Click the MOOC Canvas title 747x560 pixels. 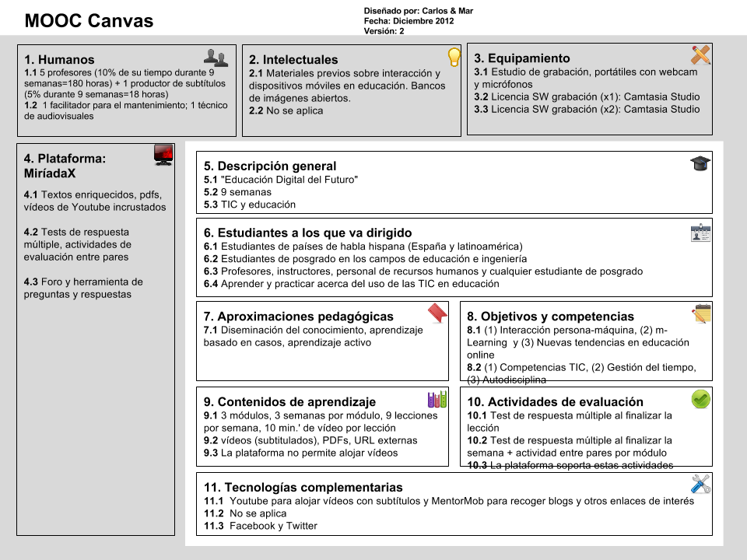pyautogui.click(x=89, y=21)
